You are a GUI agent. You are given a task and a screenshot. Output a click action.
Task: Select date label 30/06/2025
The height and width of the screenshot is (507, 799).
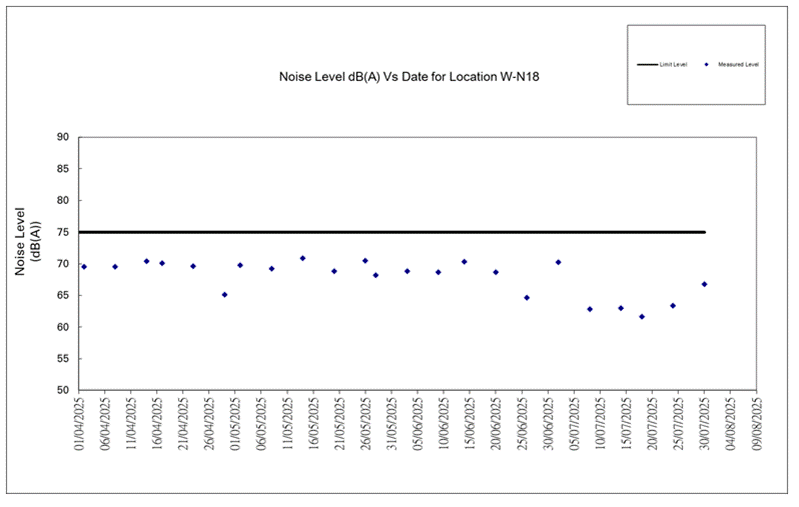(548, 424)
